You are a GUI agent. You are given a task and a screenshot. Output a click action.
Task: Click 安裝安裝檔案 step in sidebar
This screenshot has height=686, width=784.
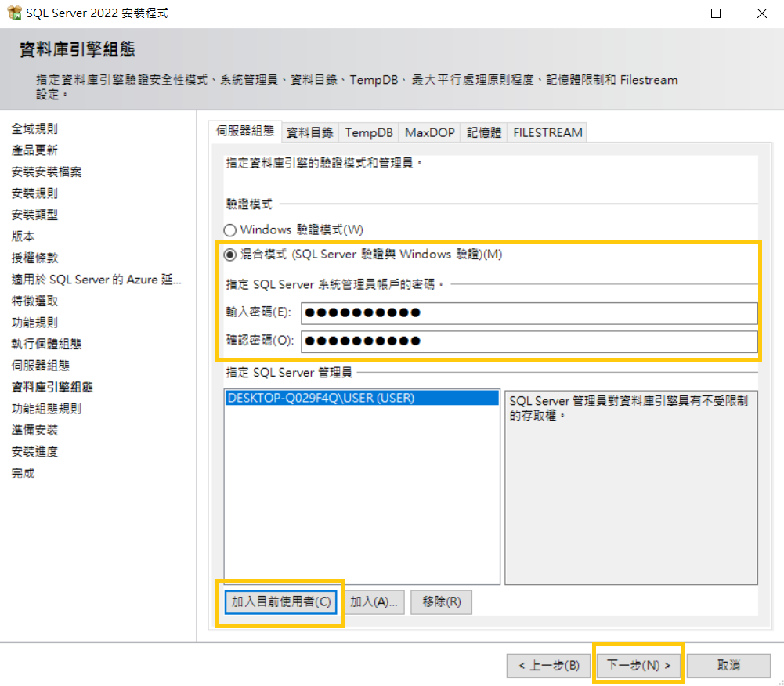tap(46, 172)
